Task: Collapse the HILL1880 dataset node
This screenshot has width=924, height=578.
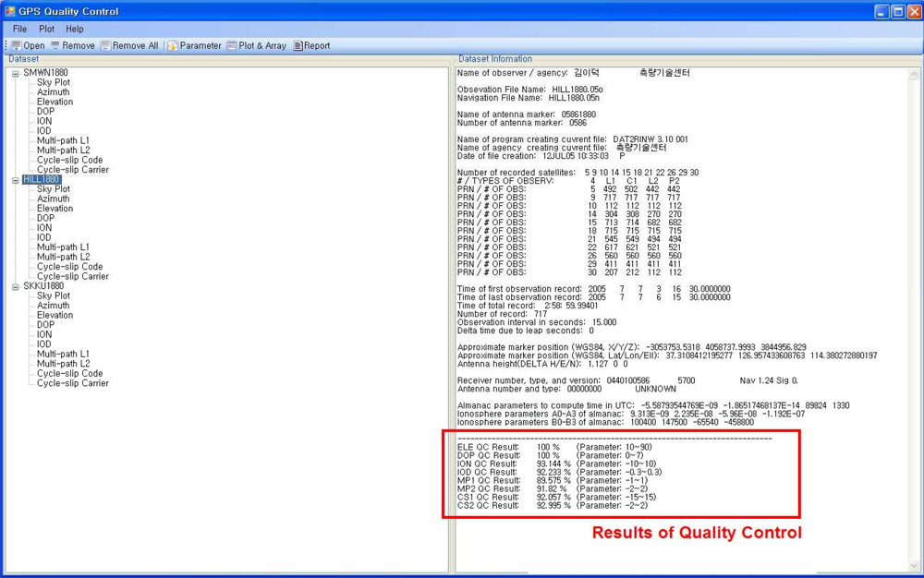Action: [x=16, y=180]
